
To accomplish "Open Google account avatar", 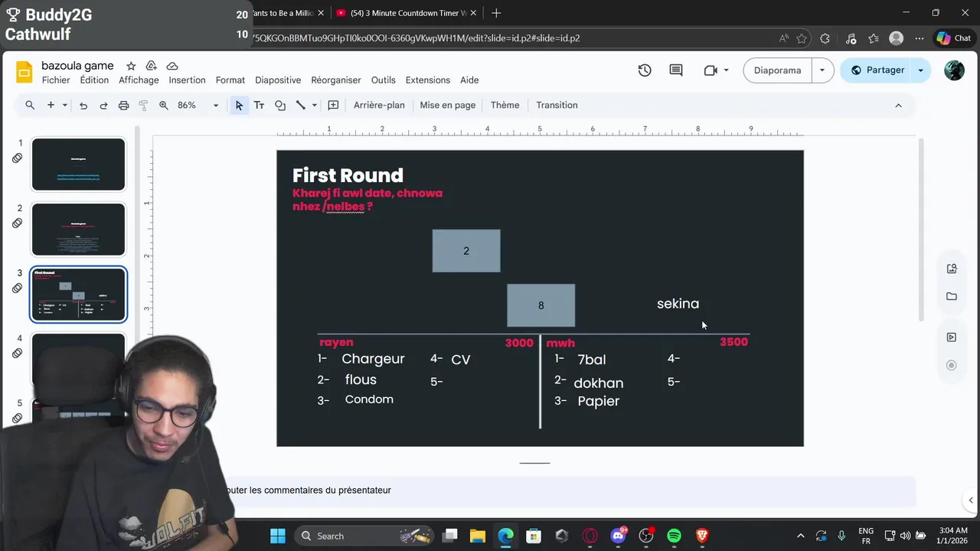I will (x=954, y=70).
